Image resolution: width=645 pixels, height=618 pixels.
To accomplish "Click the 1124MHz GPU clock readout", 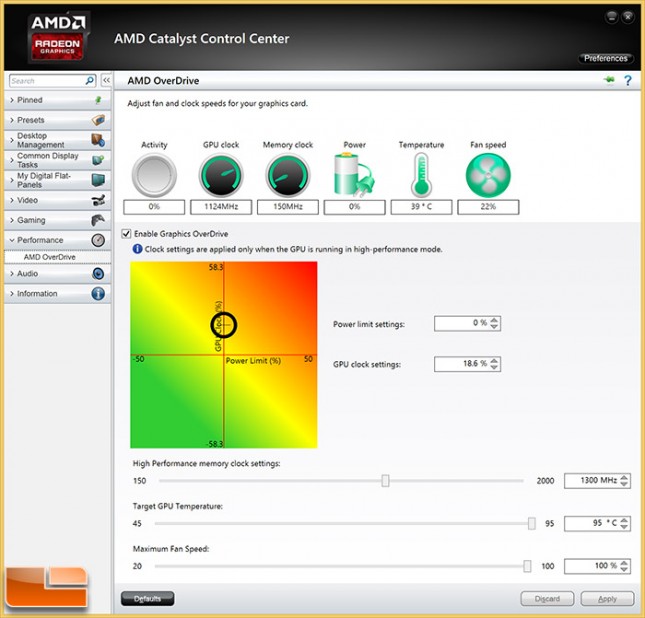I will pyautogui.click(x=221, y=207).
